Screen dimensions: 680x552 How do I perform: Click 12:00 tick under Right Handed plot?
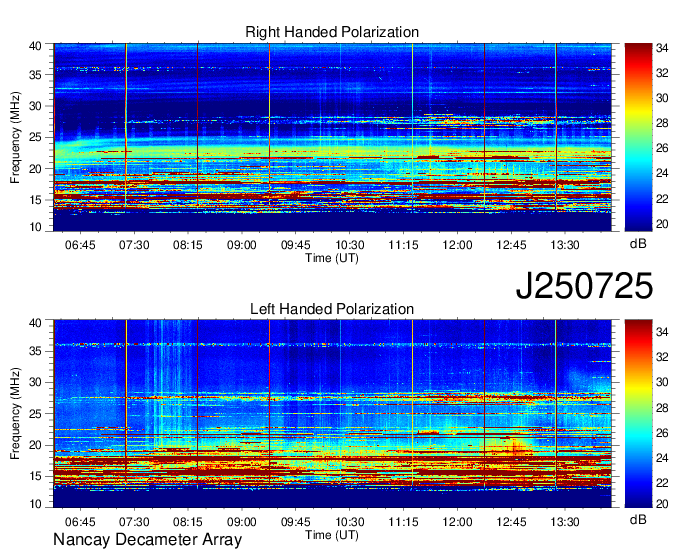[457, 245]
